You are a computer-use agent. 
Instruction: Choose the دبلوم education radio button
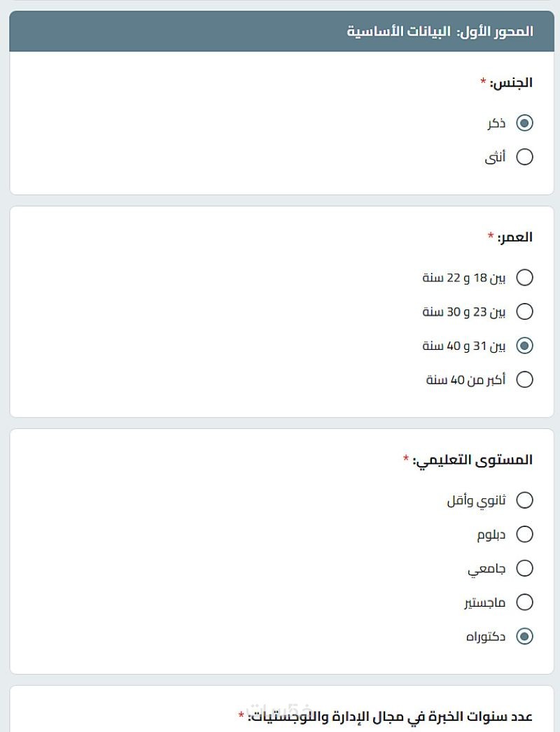pyautogui.click(x=524, y=535)
